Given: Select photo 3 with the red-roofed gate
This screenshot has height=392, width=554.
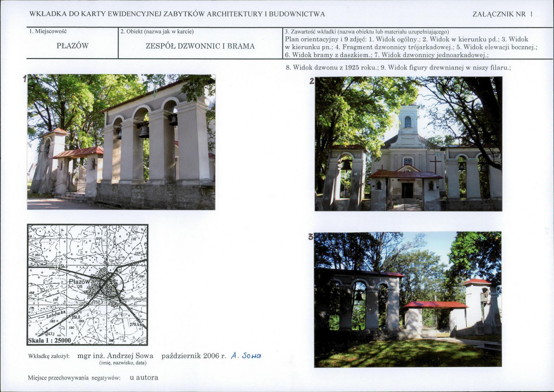Looking at the screenshot, I should pos(408,300).
